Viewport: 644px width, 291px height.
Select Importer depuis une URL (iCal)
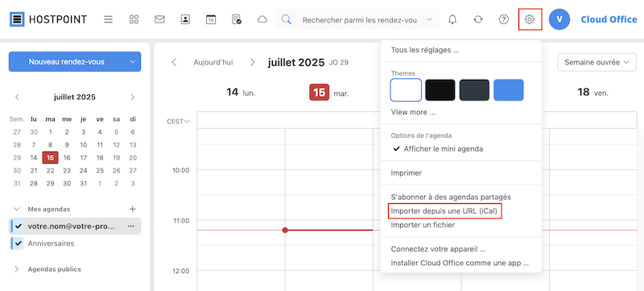[x=445, y=211]
